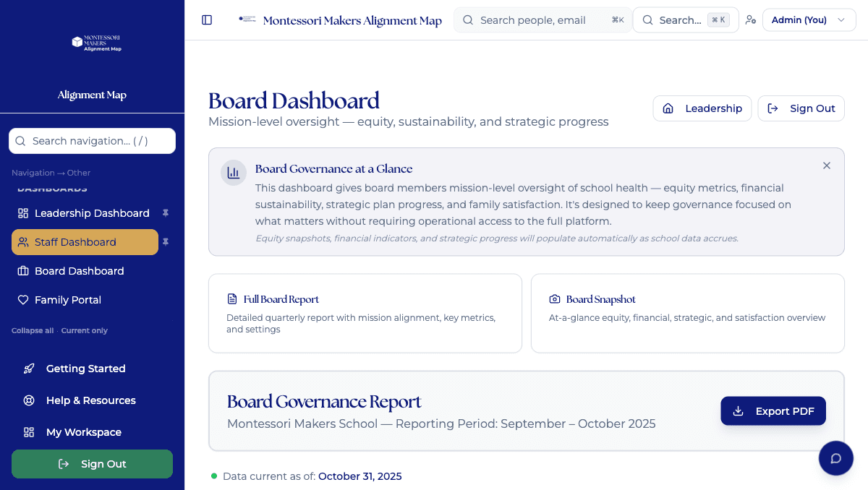Unpin the Staff Dashboard entry
The image size is (868, 490).
point(166,242)
